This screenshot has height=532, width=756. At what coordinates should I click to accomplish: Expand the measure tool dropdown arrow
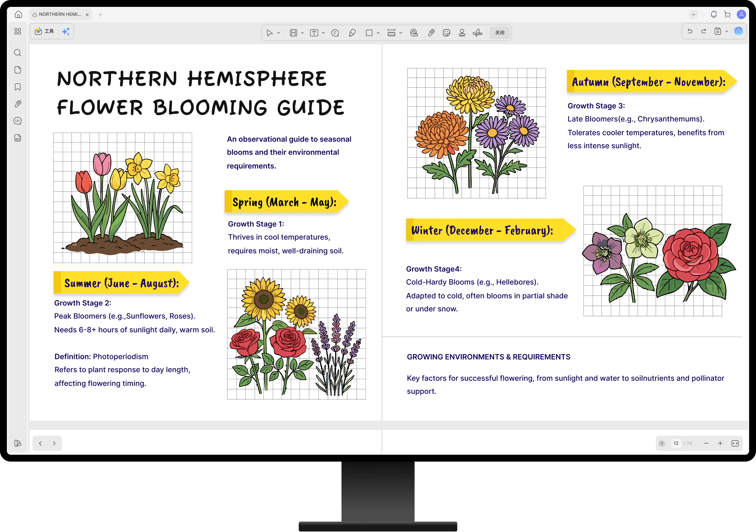tap(400, 33)
